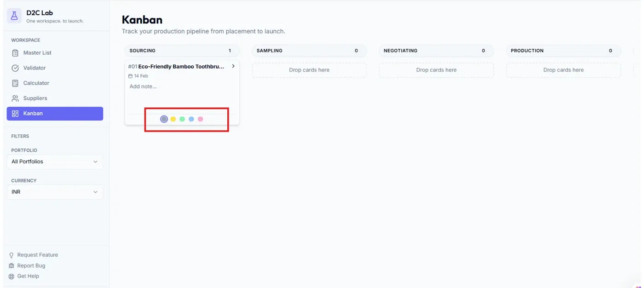The image size is (644, 288).
Task: Select the green card color dot
Action: 182,119
